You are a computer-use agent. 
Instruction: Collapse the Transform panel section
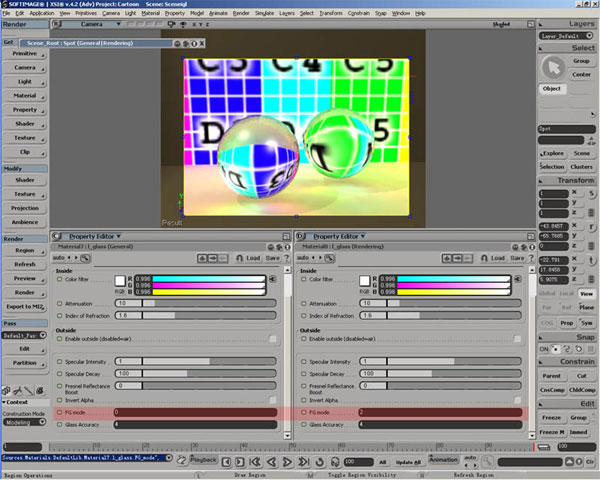[541, 181]
